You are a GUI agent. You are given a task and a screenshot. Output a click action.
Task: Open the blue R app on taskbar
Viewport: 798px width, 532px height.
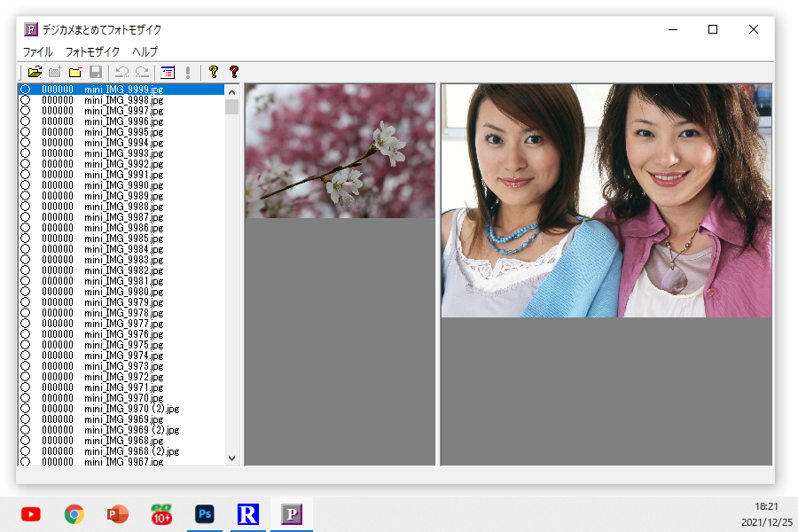(248, 514)
